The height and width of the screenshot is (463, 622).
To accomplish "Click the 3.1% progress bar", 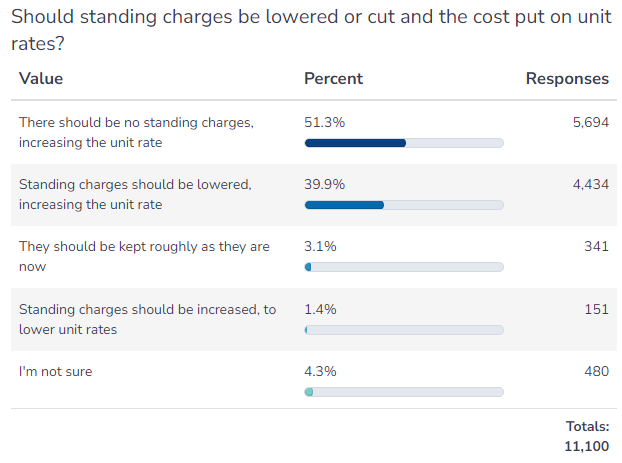I will [404, 267].
